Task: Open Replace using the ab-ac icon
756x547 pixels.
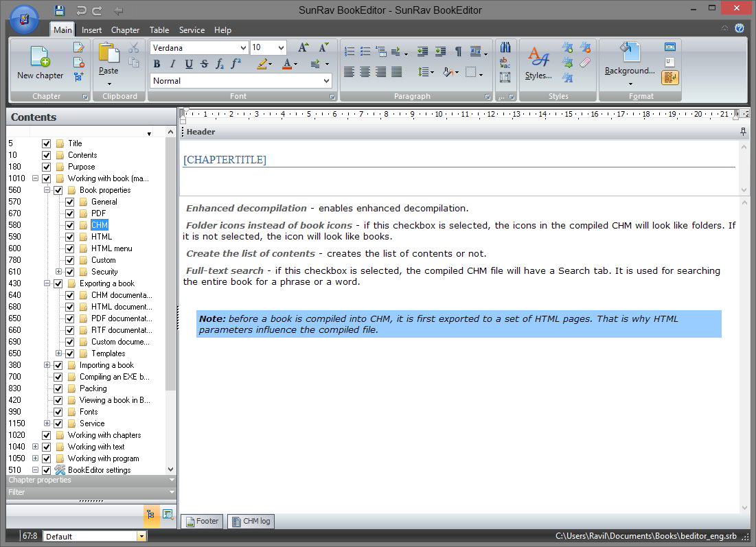Action: [x=505, y=62]
